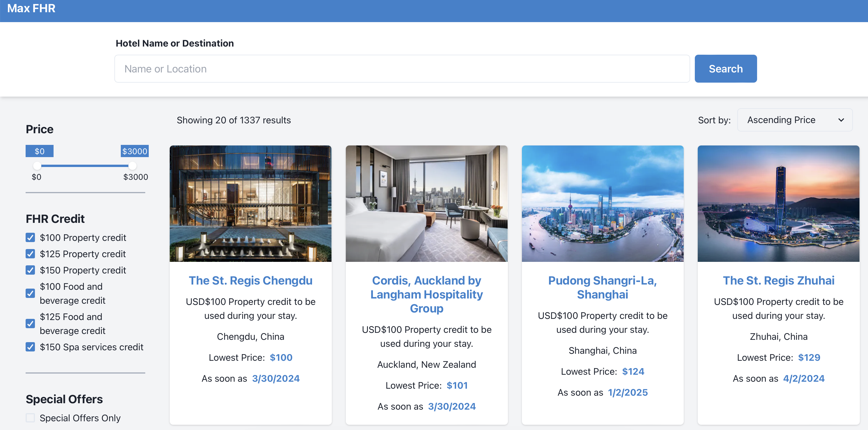868x430 pixels.
Task: Click the 'Chengdu, China' location text
Action: tap(250, 336)
